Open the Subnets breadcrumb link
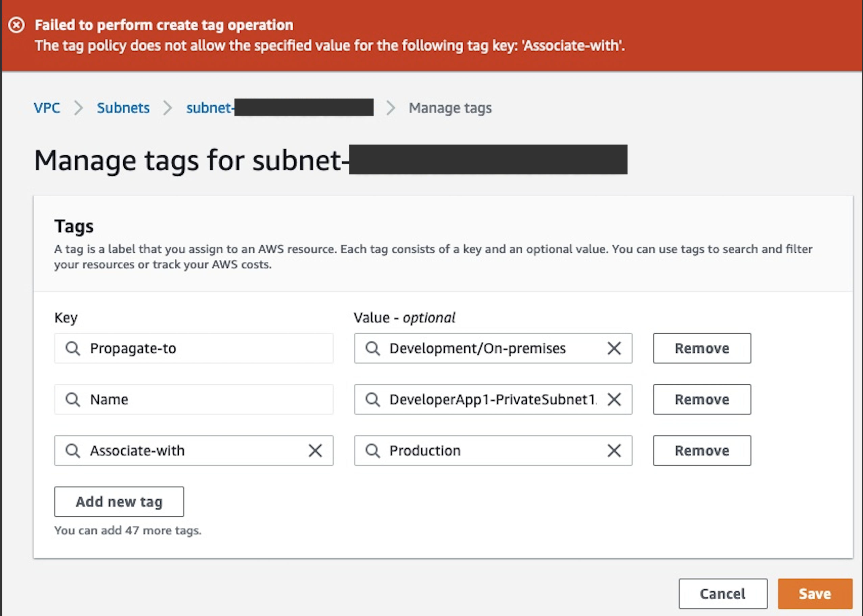This screenshot has width=863, height=616. pos(123,108)
